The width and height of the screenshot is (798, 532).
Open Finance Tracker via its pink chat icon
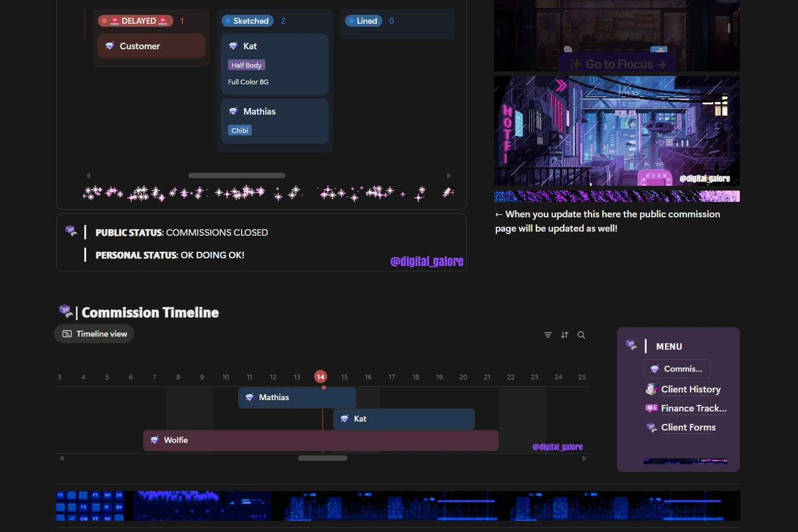coord(651,408)
